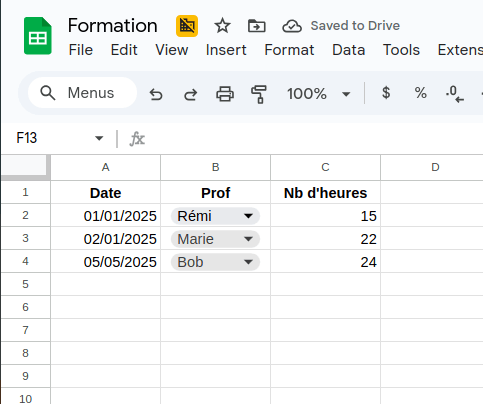The height and width of the screenshot is (404, 483).
Task: Select column C header
Action: click(325, 167)
